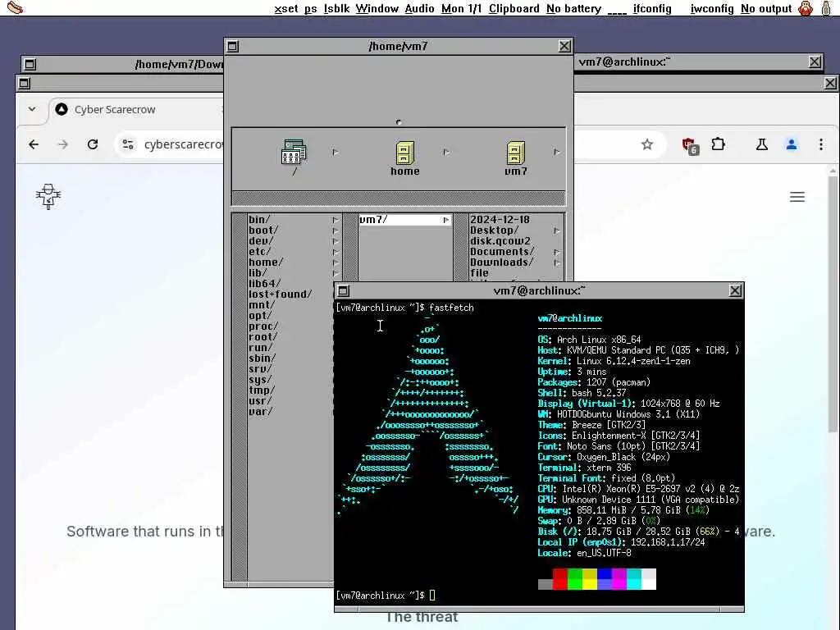Viewport: 840px width, 630px height.
Task: Click the red color block in fastfetch
Action: coord(559,579)
